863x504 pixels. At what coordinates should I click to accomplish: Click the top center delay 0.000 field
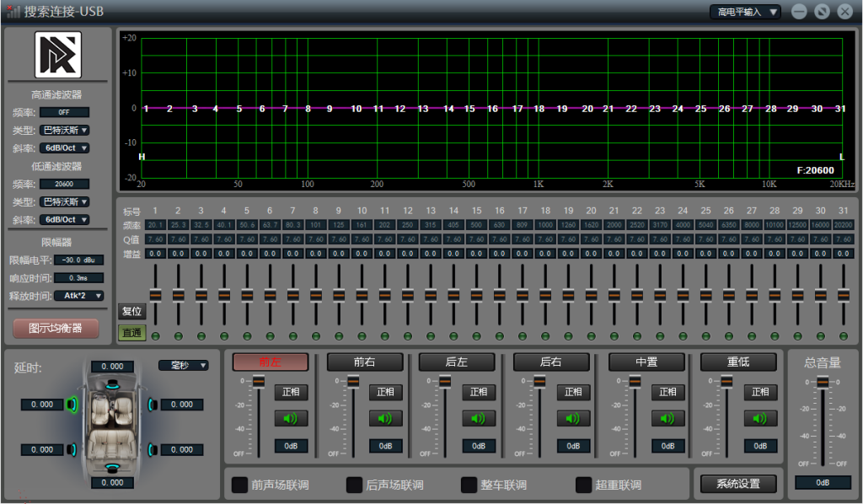click(112, 367)
